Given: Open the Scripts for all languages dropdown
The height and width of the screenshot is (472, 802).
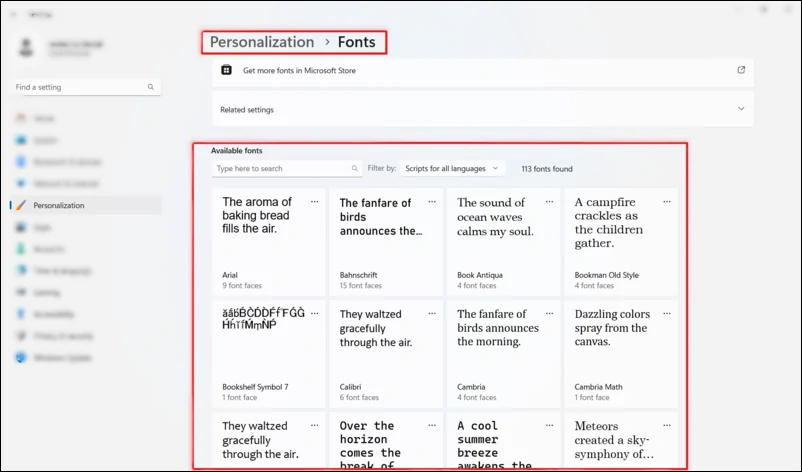Looking at the screenshot, I should pyautogui.click(x=451, y=169).
